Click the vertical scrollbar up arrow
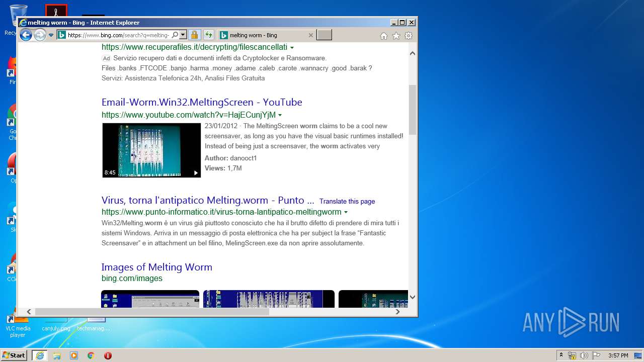 coord(413,53)
